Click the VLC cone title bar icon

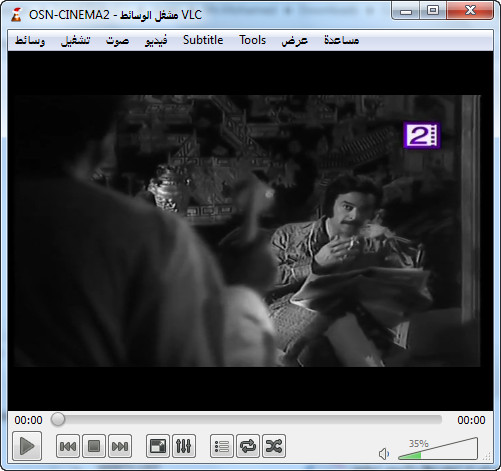[16, 15]
